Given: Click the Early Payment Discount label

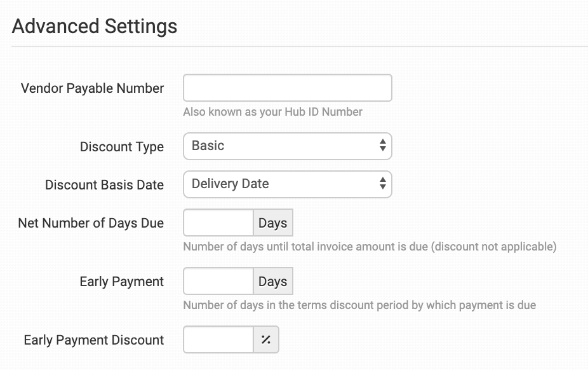Looking at the screenshot, I should [x=94, y=340].
